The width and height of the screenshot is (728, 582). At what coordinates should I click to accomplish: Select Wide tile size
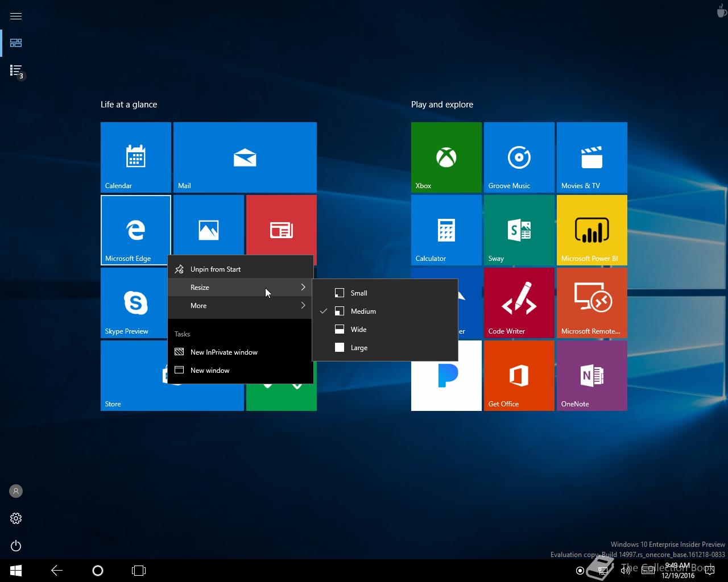click(x=385, y=330)
